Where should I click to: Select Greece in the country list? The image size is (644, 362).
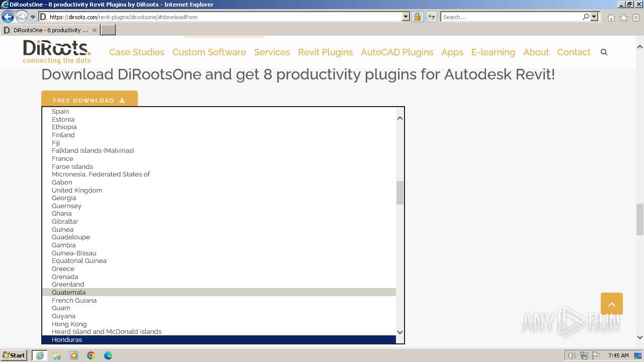click(x=219, y=268)
